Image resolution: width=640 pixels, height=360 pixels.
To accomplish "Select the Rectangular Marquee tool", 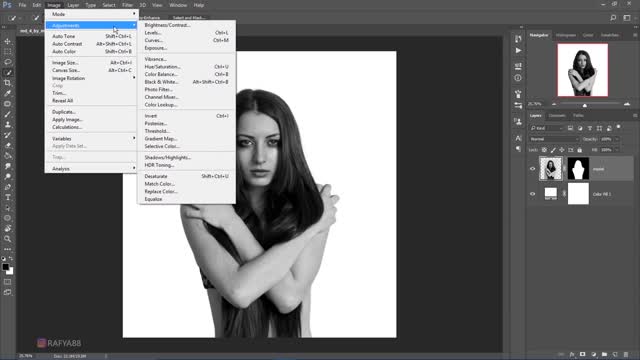I will coord(7,51).
